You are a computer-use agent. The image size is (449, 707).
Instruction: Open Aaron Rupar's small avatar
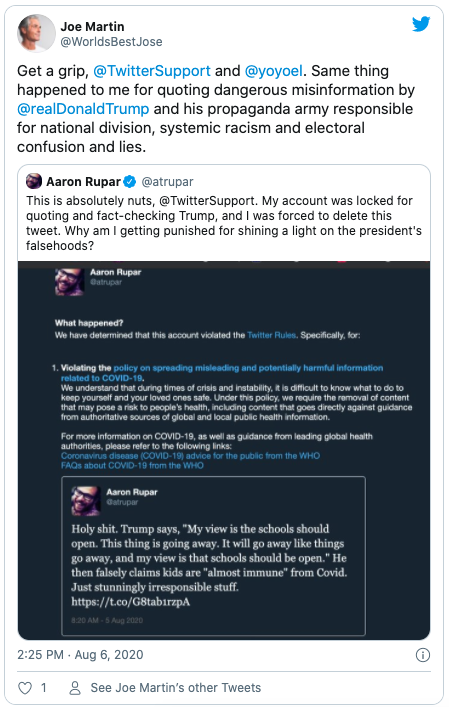pyautogui.click(x=34, y=181)
